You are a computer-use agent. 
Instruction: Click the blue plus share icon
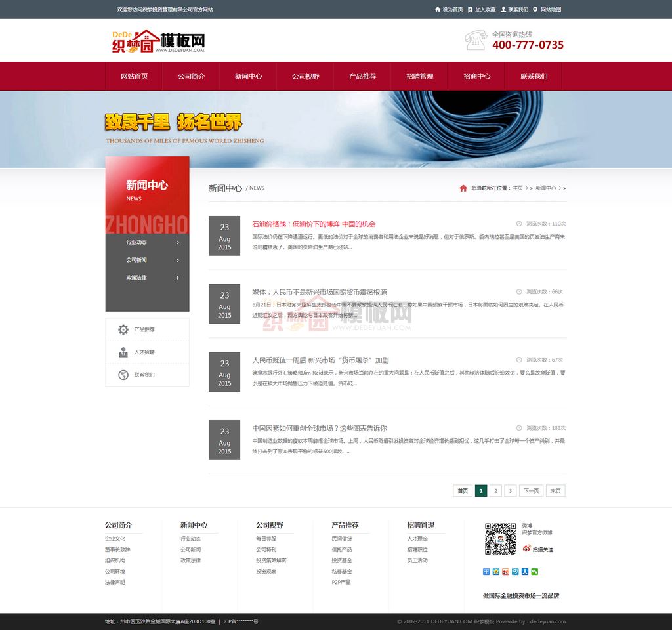click(x=486, y=572)
